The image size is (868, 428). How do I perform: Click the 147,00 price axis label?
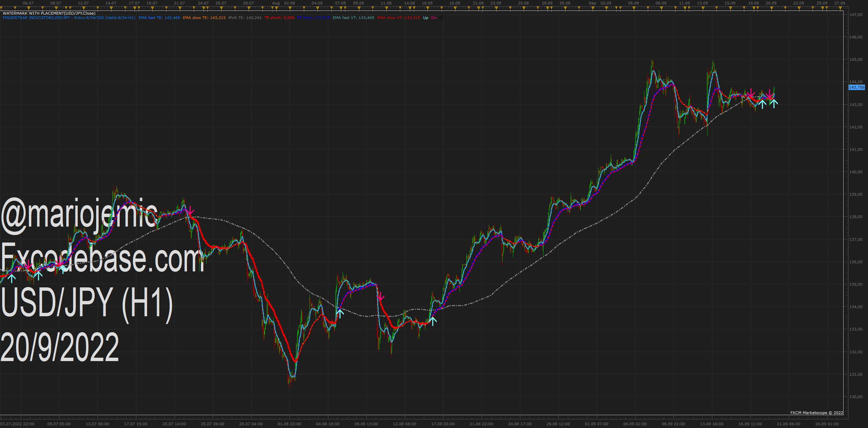[856, 15]
